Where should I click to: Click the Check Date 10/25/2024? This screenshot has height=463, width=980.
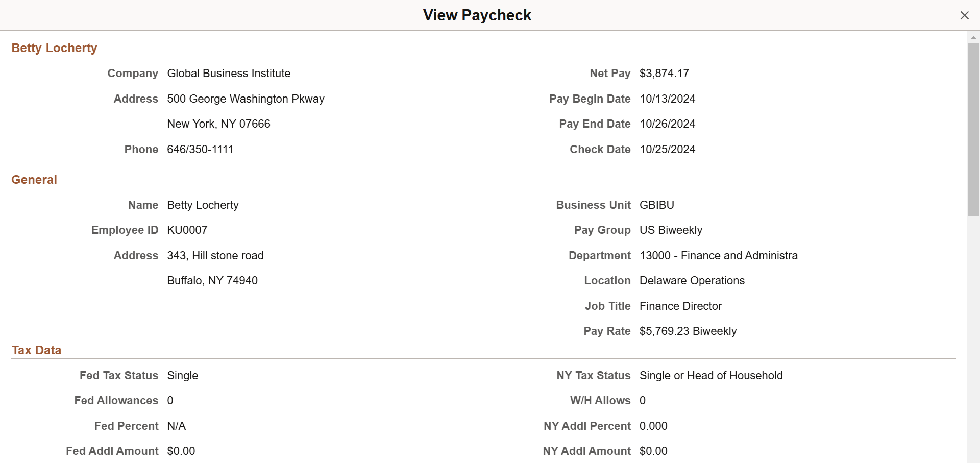(667, 149)
